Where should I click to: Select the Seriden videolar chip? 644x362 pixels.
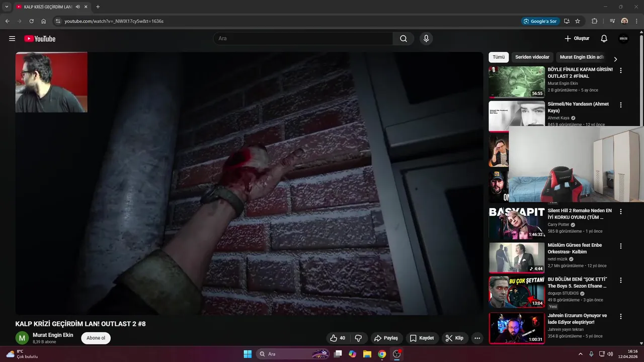[532, 57]
